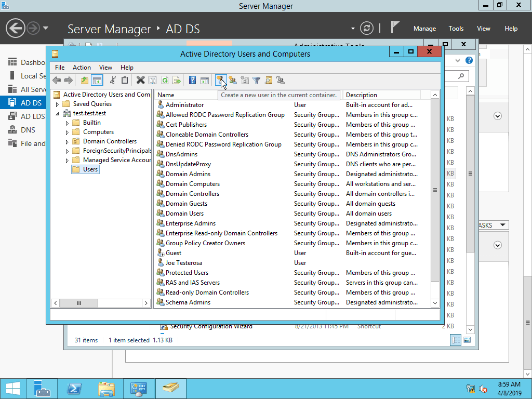Select Administrator user entry
Screen dimensions: 532x399
pyautogui.click(x=184, y=105)
